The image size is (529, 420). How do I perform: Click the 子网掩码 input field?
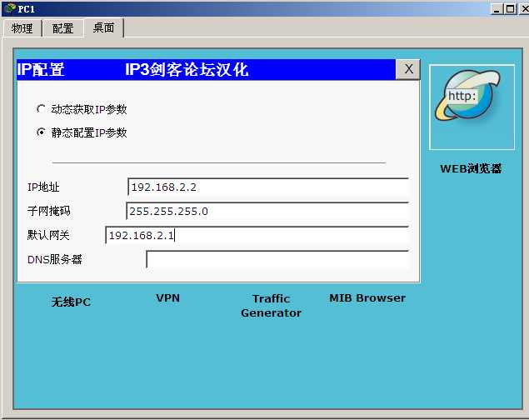pos(267,211)
